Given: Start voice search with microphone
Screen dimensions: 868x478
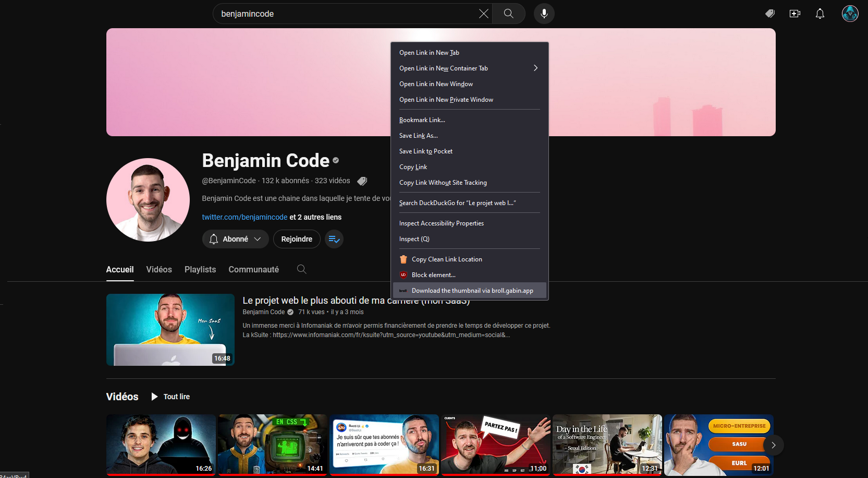Looking at the screenshot, I should click(544, 14).
